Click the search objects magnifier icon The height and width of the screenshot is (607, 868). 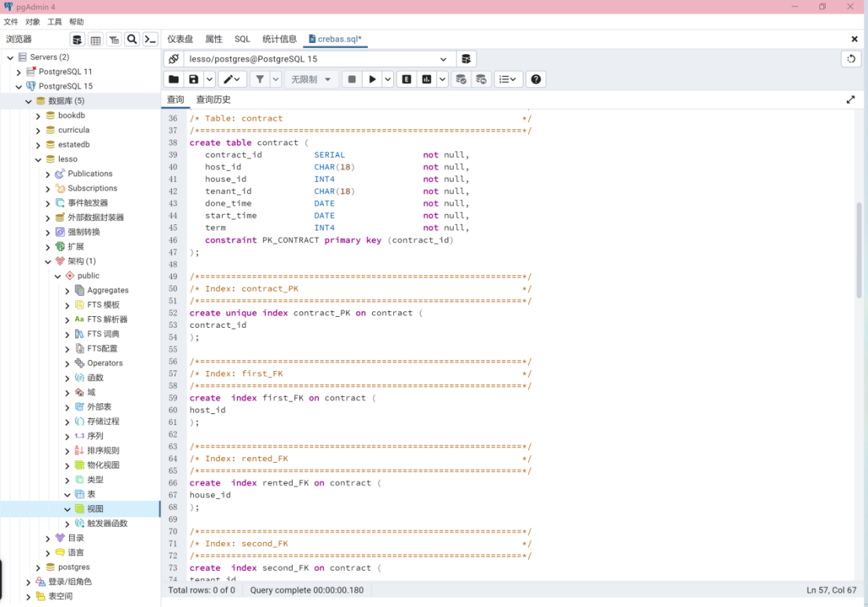click(132, 39)
